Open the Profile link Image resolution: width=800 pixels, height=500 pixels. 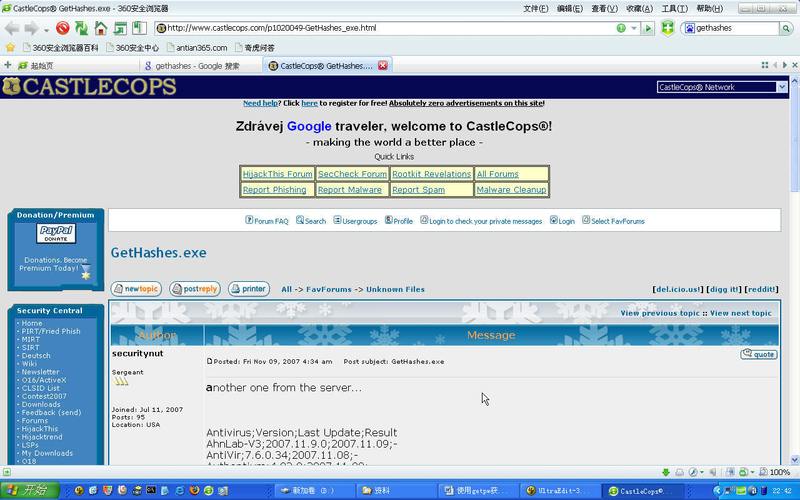(398, 221)
